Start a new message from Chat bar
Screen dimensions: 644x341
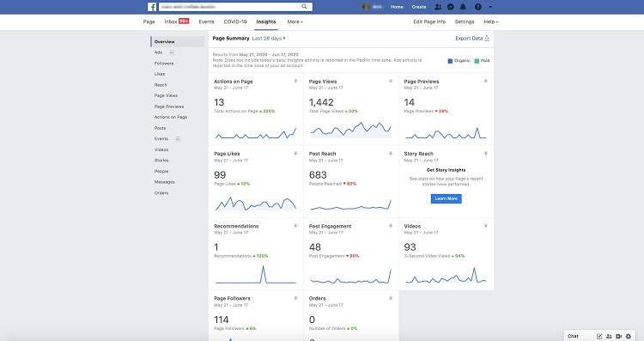point(599,337)
